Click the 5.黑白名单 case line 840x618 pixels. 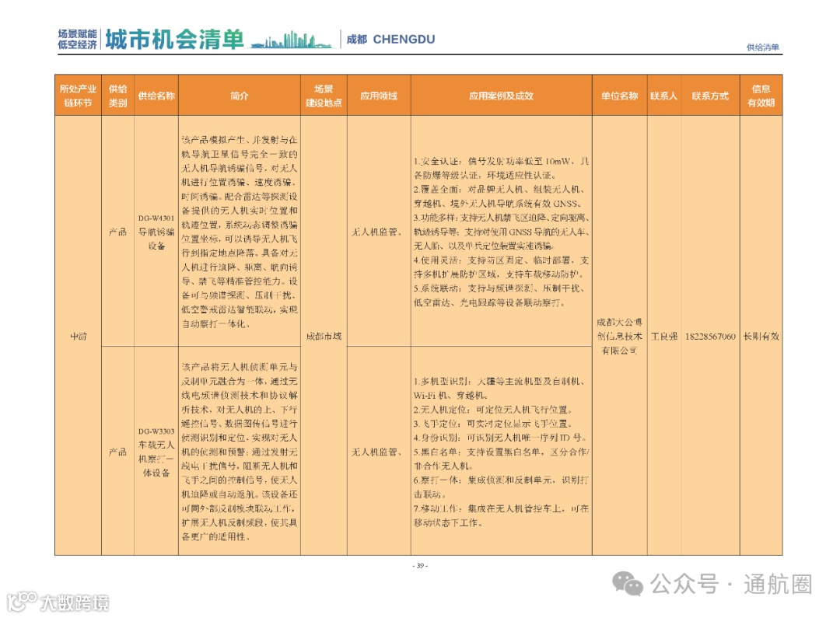click(502, 459)
